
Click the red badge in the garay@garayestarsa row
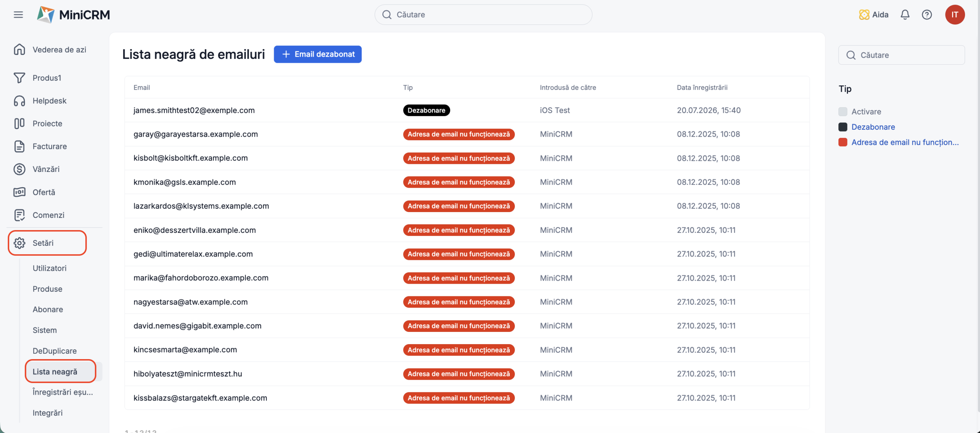(459, 134)
